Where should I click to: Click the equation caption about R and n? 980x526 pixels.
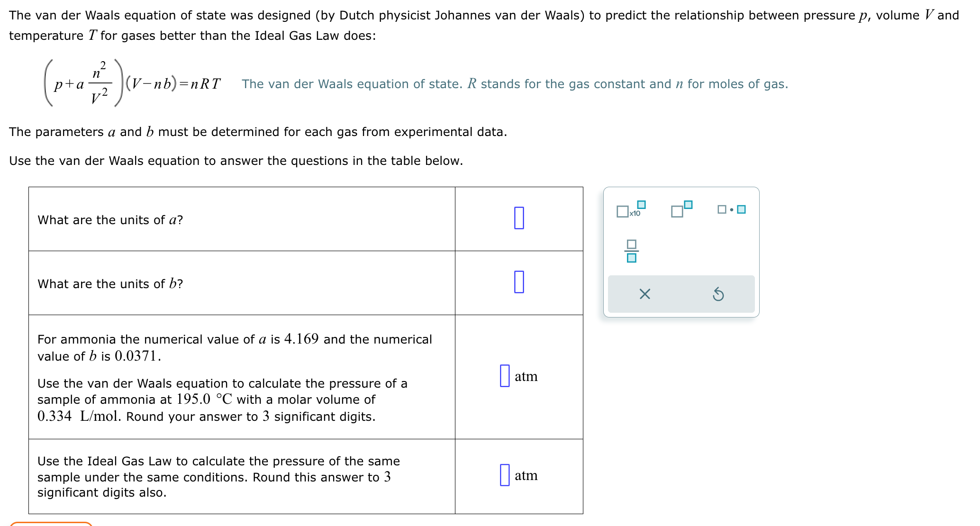(515, 84)
